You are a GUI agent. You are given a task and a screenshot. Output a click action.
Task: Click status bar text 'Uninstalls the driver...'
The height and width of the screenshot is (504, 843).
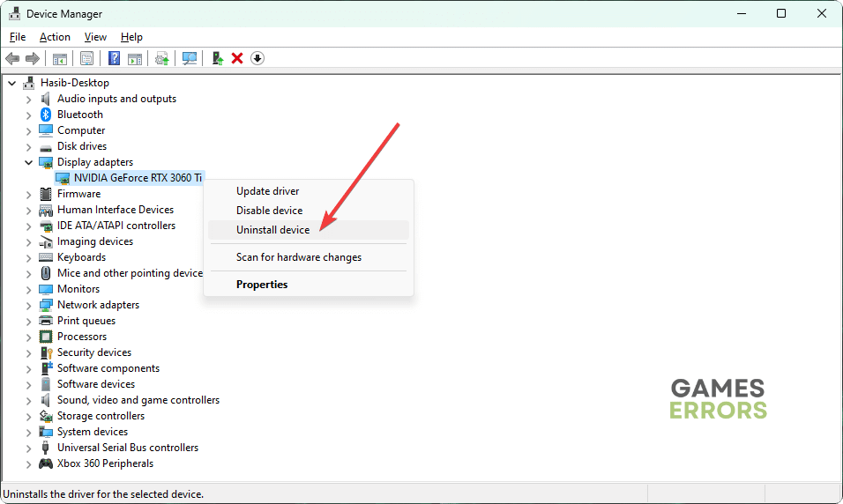[103, 494]
